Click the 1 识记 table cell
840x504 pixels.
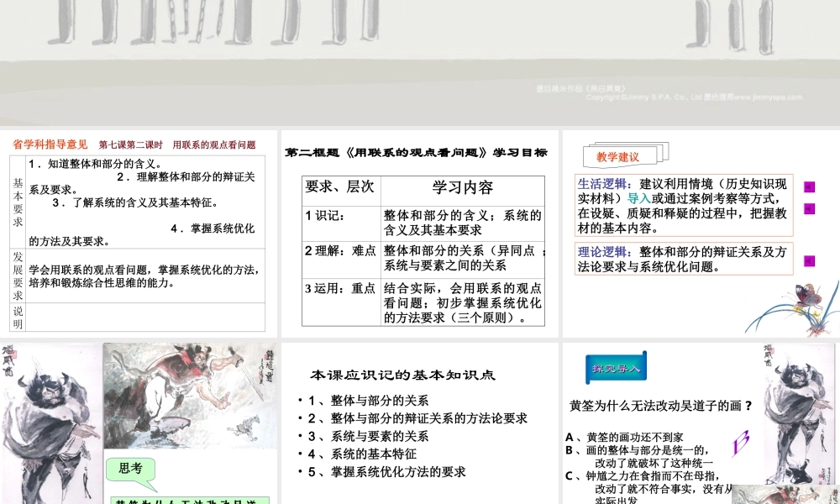[341, 224]
